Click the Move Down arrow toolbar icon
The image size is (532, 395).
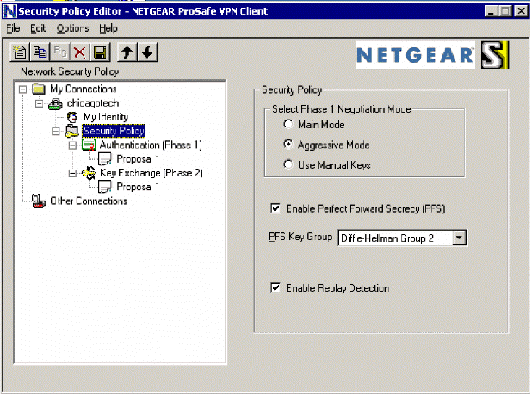click(147, 52)
